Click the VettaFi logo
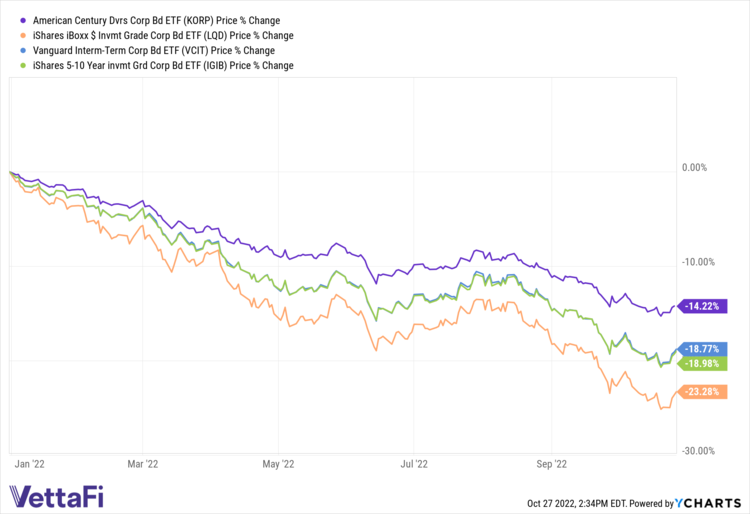This screenshot has height=514, width=750. (x=58, y=496)
